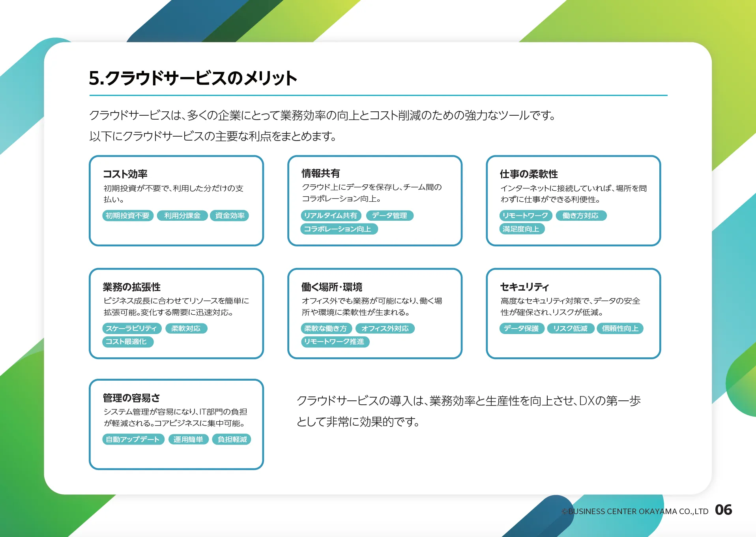Click the description オフィス外でも業務が可能になり

[372, 307]
